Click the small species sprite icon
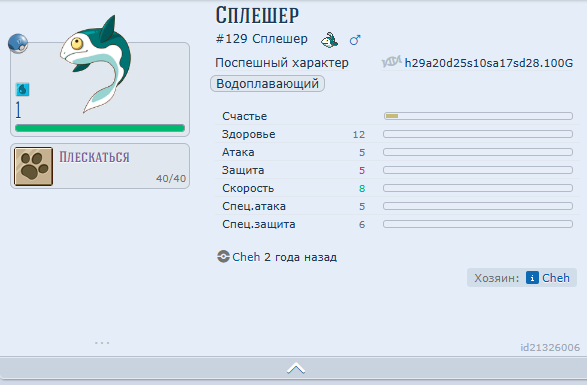 [329, 40]
